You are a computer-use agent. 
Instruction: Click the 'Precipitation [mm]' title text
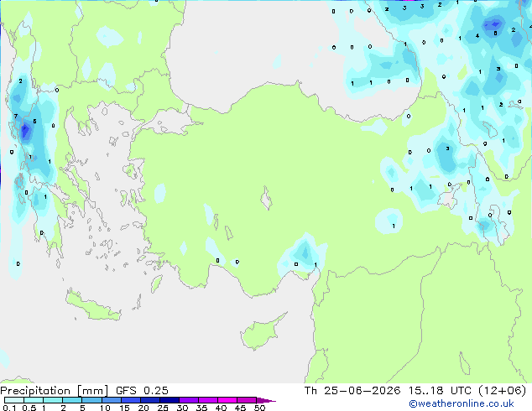coord(55,391)
